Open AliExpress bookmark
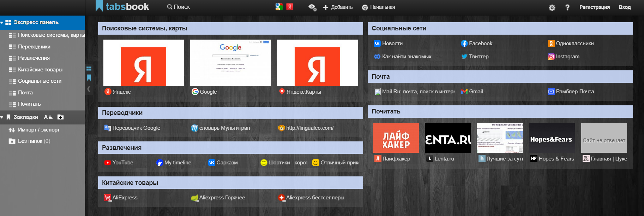The image size is (644, 216). click(x=121, y=198)
